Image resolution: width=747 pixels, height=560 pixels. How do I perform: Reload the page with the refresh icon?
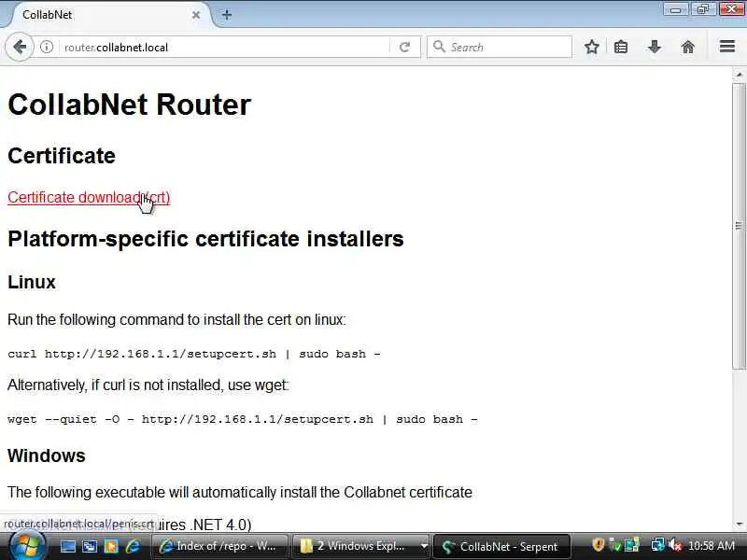pyautogui.click(x=404, y=48)
